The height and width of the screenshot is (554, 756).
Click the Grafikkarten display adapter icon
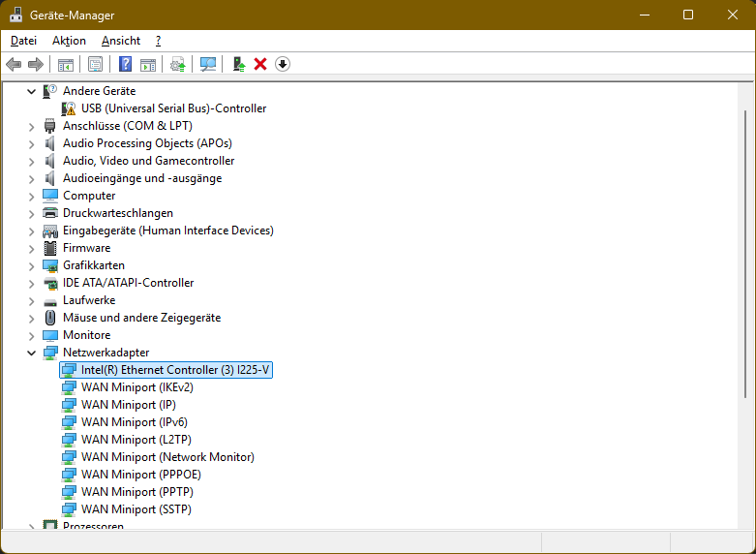coord(50,265)
